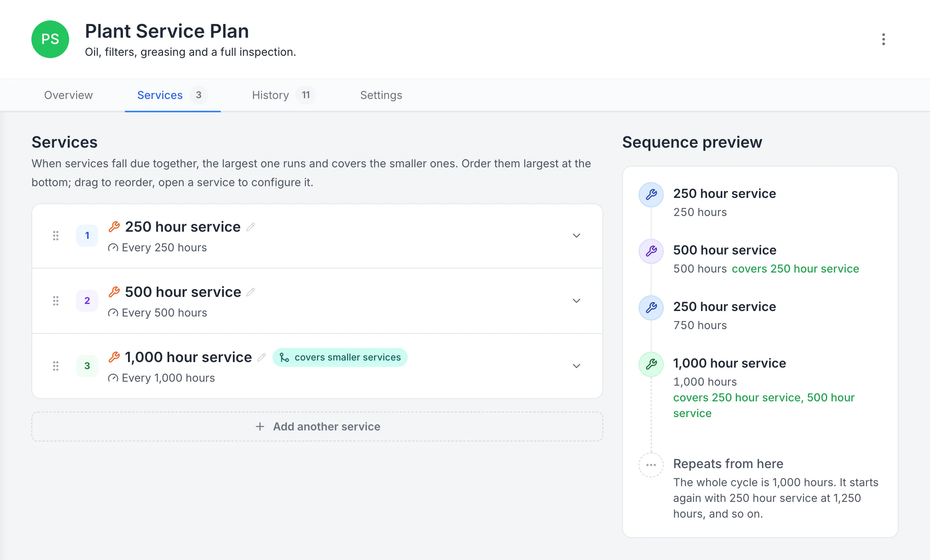
Task: Click the 1,000 hours label in sequence preview
Action: (705, 382)
